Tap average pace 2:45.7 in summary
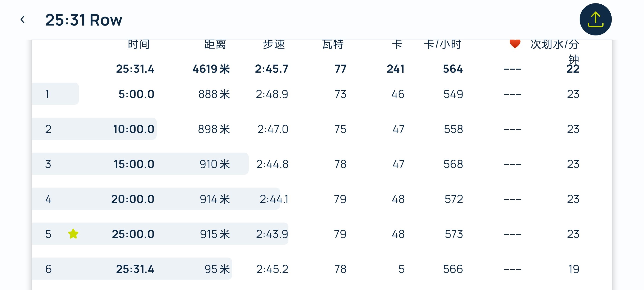The image size is (644, 290). tap(271, 69)
